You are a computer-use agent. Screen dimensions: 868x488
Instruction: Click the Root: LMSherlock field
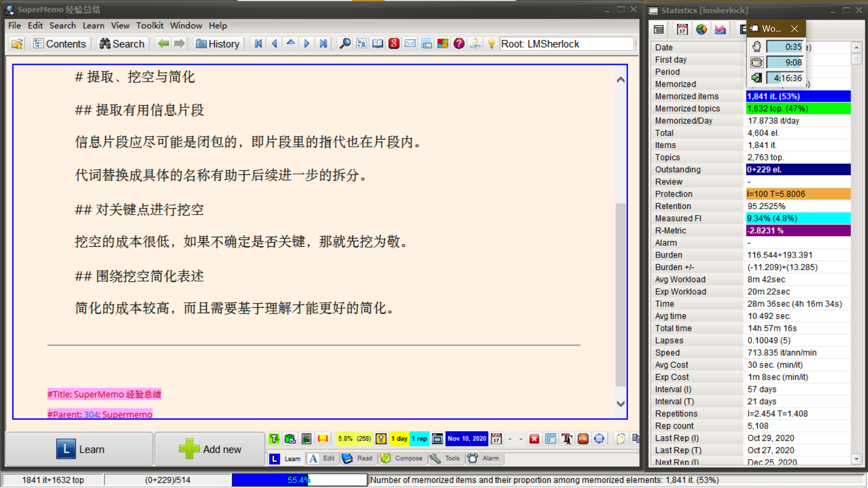point(567,44)
